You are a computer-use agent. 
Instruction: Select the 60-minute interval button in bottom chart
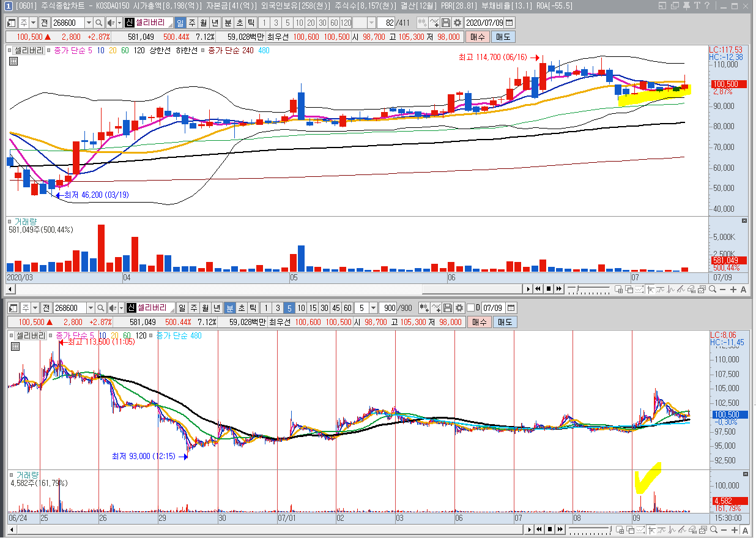tap(347, 307)
